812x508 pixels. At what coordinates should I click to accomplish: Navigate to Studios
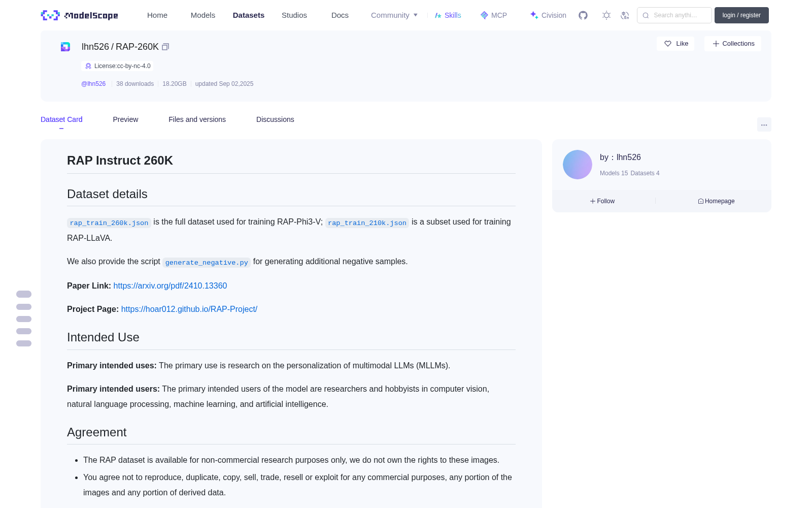[294, 15]
